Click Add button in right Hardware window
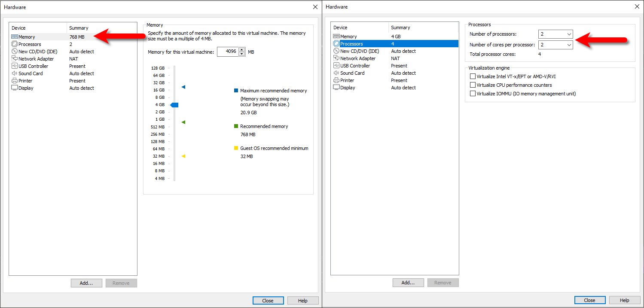This screenshot has height=308, width=644. pyautogui.click(x=408, y=283)
